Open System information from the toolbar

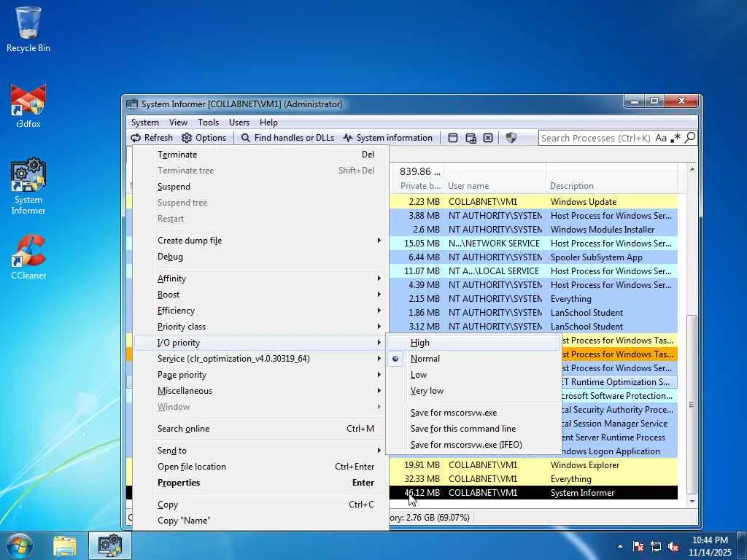click(x=387, y=138)
